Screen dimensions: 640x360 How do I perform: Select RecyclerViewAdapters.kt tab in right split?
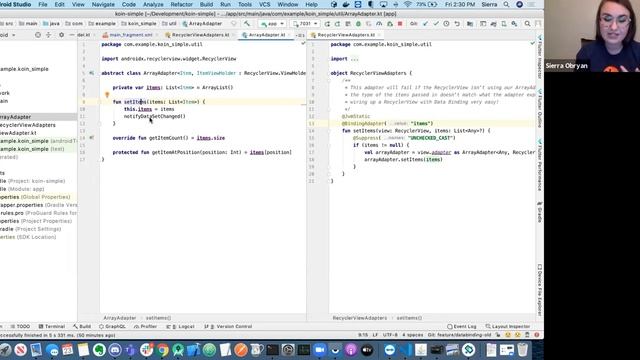[x=345, y=35]
